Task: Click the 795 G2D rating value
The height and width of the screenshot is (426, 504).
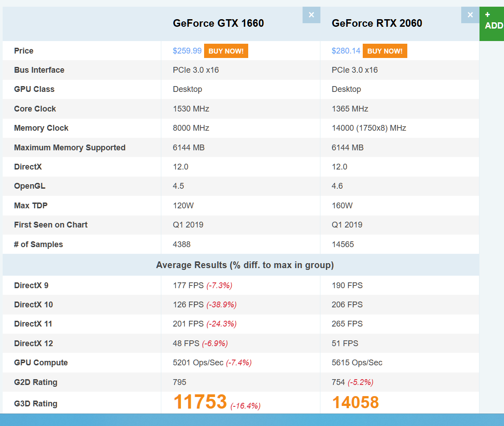Action: point(179,382)
